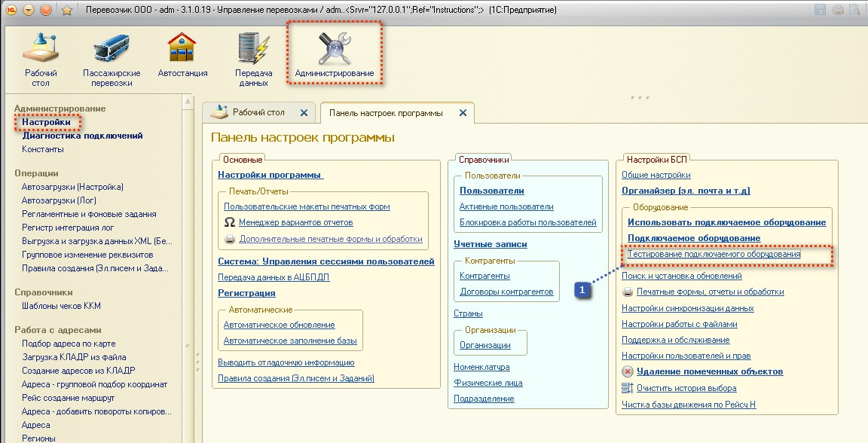Open Настройки in the navigation panel
Image resolution: width=868 pixels, height=443 pixels.
click(x=46, y=122)
